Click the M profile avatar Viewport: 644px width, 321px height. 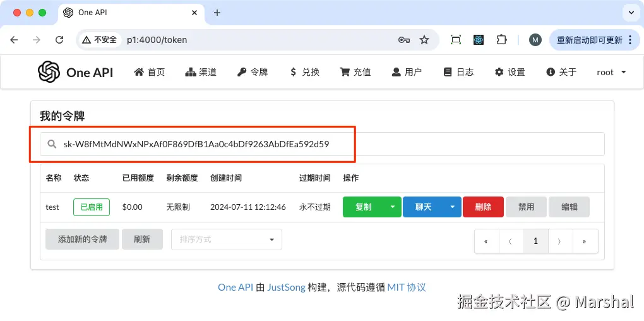[535, 40]
